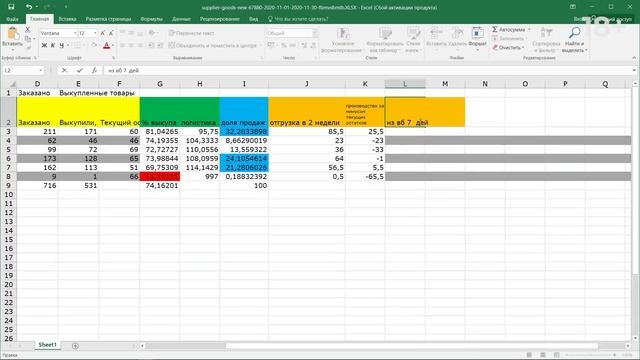Screen dimensions: 640x360
Task: Toggle Bold (Ж) formatting
Action: point(44,45)
